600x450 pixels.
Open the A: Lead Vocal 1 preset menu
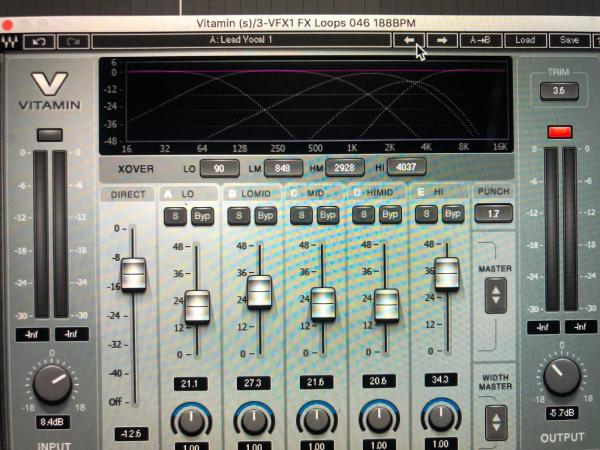point(240,40)
